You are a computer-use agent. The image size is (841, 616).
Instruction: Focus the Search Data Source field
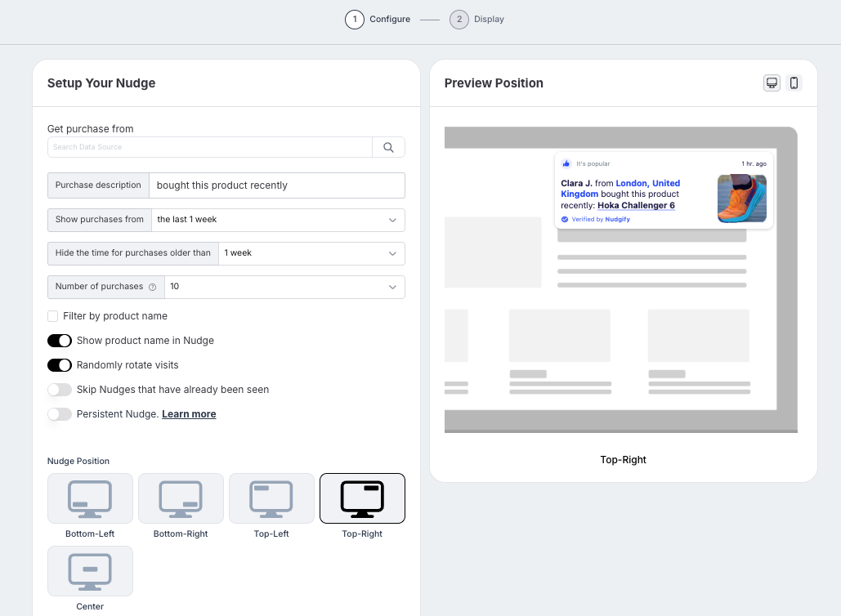210,147
